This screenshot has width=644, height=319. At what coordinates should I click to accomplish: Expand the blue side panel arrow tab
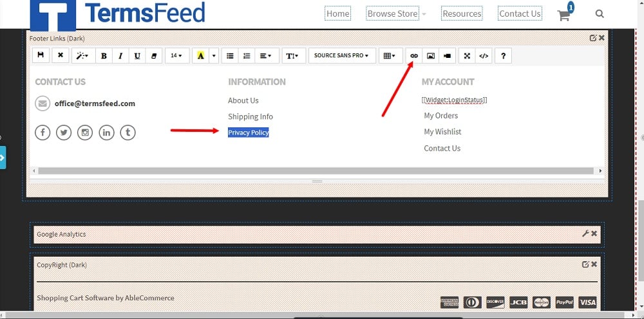point(3,158)
